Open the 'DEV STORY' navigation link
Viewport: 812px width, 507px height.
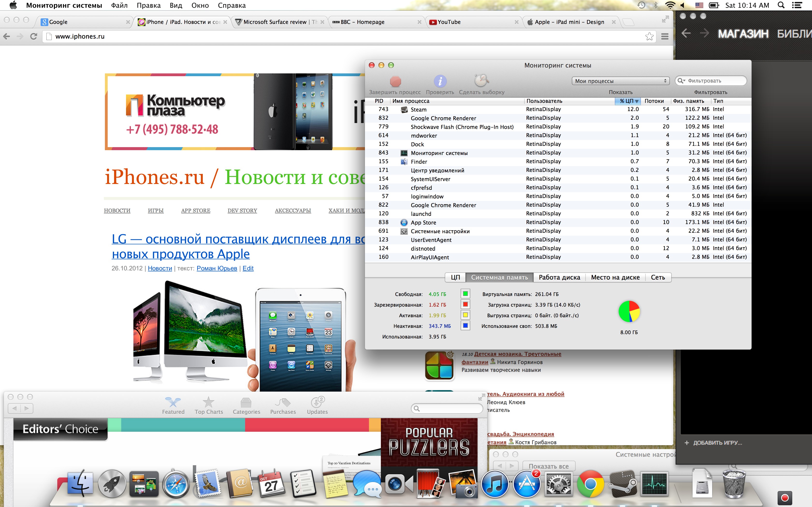click(x=242, y=211)
